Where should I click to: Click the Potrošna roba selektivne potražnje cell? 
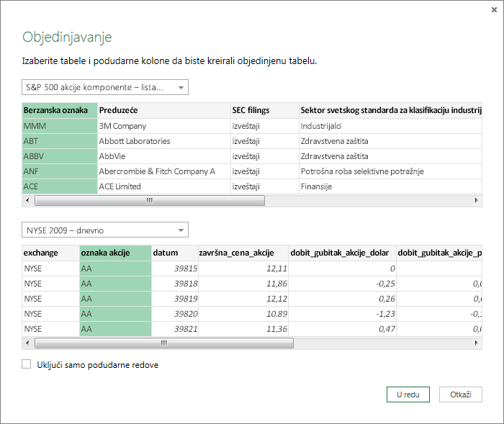tap(390, 171)
